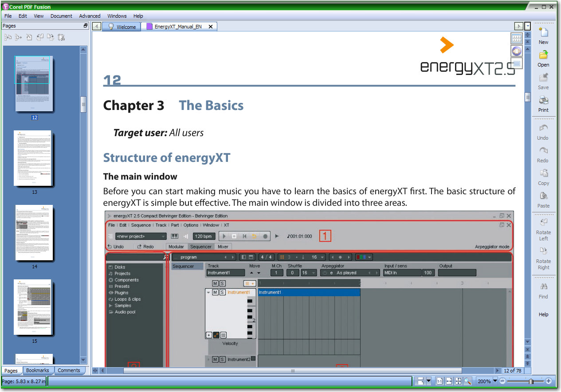Viewport: 561px width, 392px height.
Task: Switch to Assembly view grid icon
Action: pyautogui.click(x=517, y=39)
